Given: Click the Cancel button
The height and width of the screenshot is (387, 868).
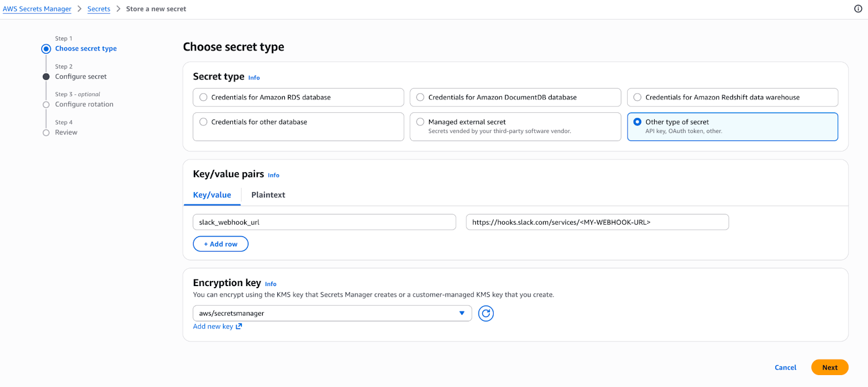Looking at the screenshot, I should pos(785,367).
